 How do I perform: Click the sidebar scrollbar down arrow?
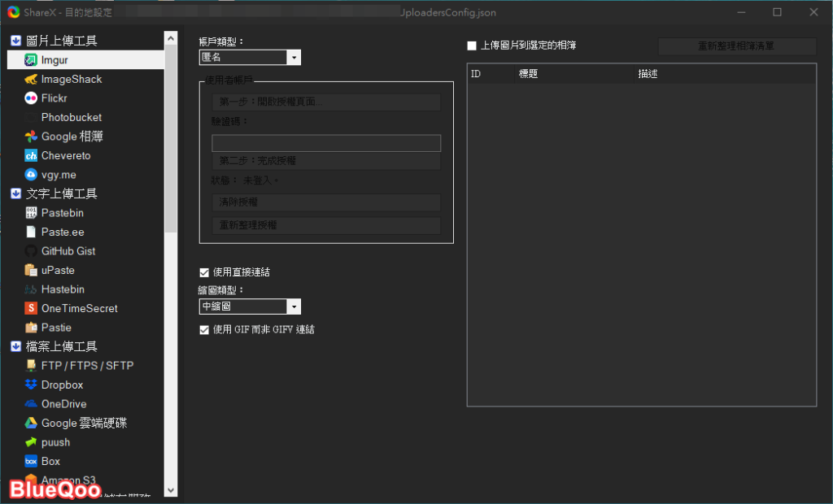170,490
